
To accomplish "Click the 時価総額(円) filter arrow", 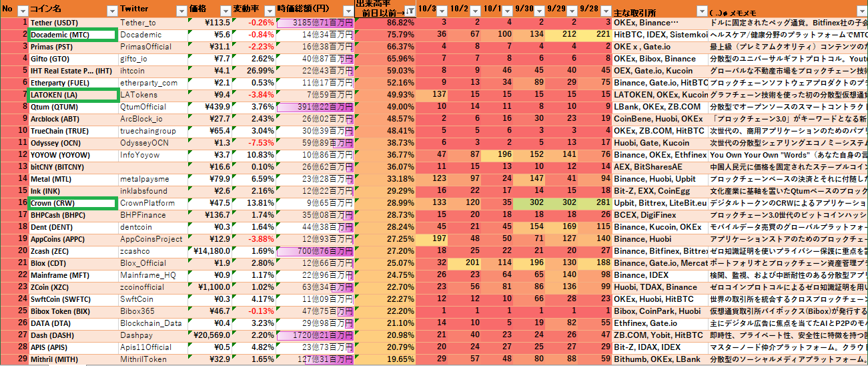I will click(x=348, y=11).
